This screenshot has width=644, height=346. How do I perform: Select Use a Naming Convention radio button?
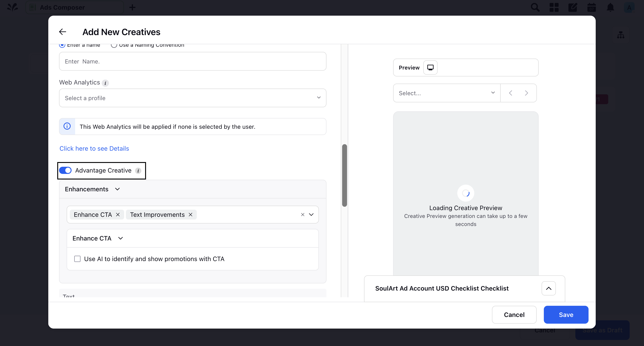(x=114, y=45)
